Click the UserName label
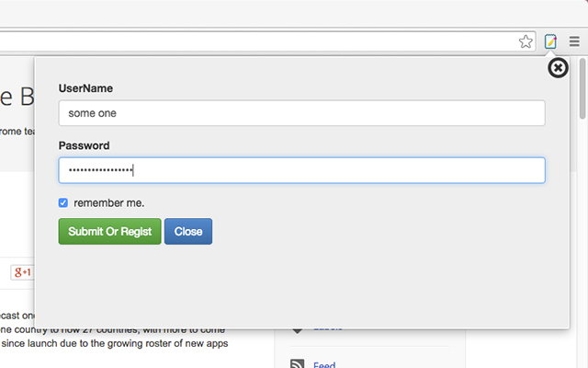 85,88
